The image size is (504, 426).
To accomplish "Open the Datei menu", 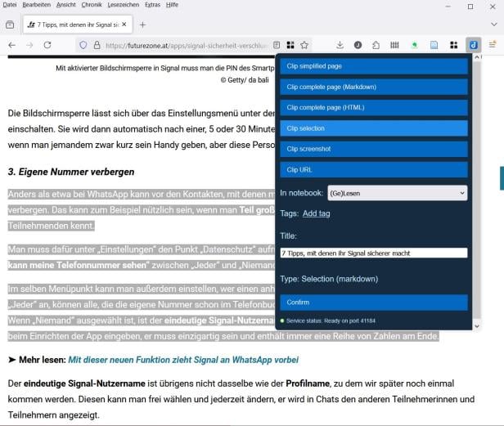I will coord(10,5).
